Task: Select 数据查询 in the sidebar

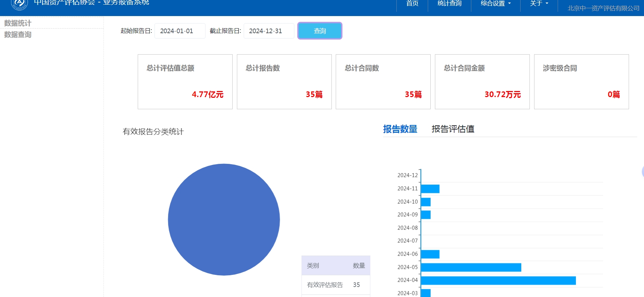Action: (x=18, y=35)
